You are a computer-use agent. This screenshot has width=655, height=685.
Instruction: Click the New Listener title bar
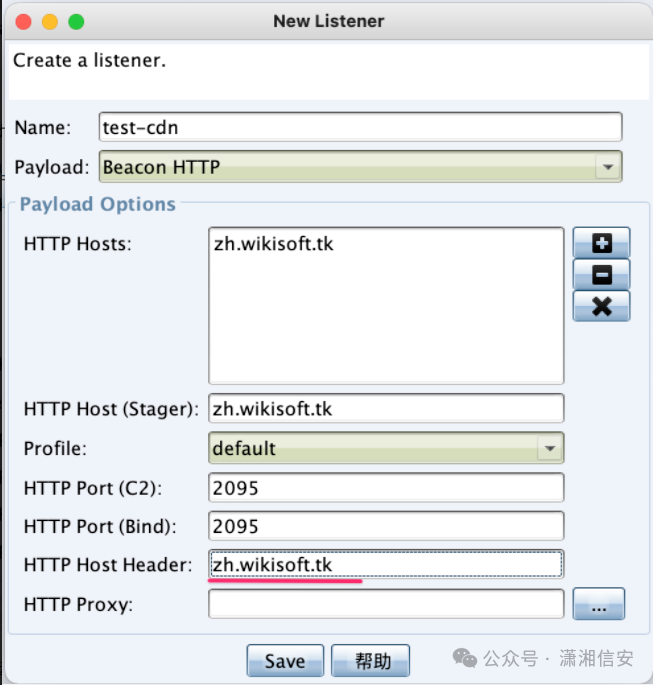(x=328, y=21)
